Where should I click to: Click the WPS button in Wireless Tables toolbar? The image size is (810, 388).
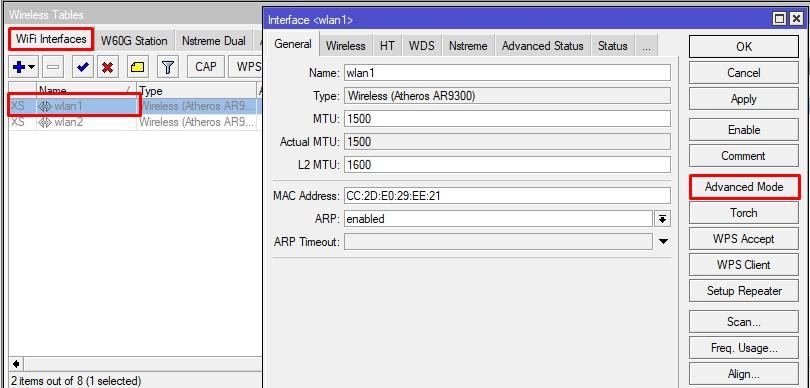tap(246, 67)
